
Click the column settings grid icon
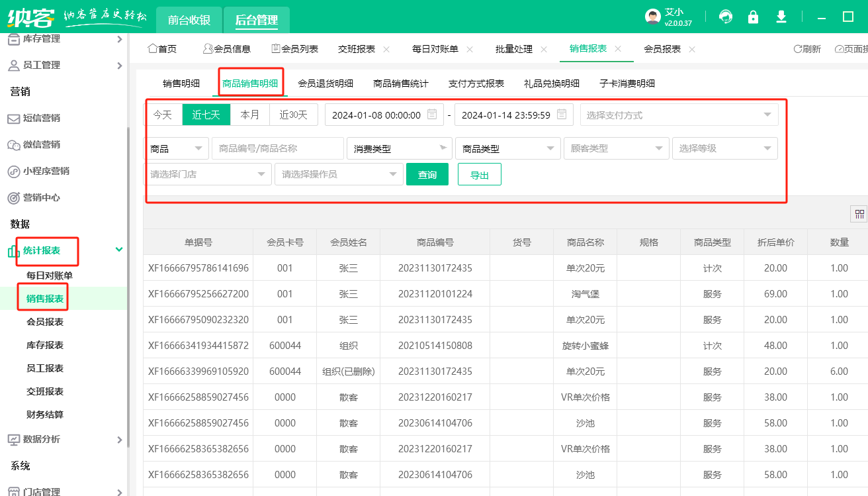pos(859,214)
